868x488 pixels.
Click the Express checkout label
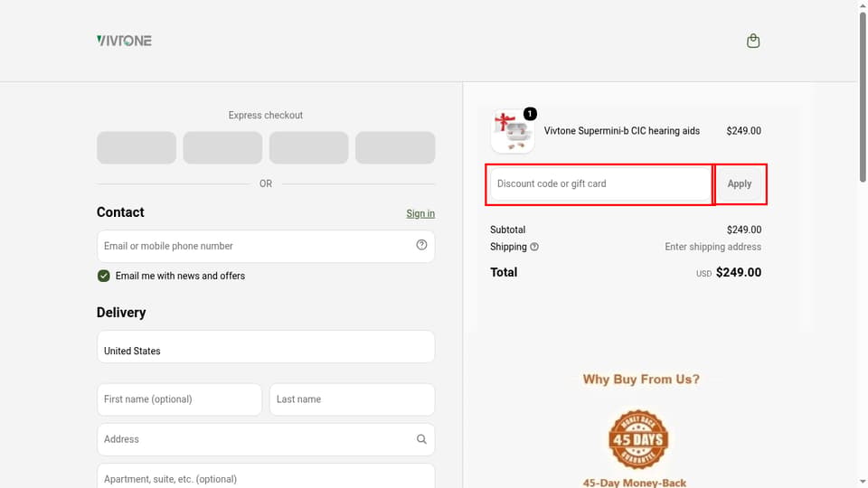pos(266,115)
